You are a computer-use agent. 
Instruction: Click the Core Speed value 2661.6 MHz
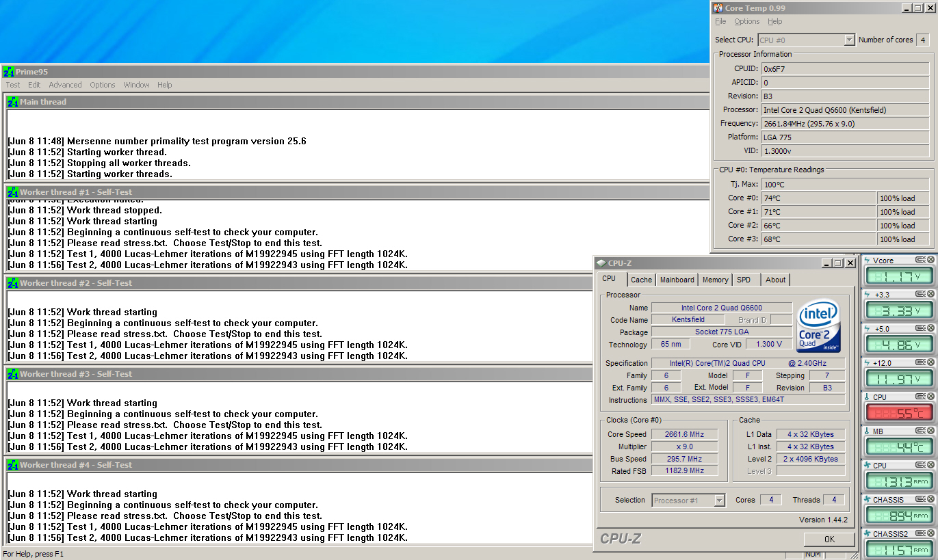[684, 434]
